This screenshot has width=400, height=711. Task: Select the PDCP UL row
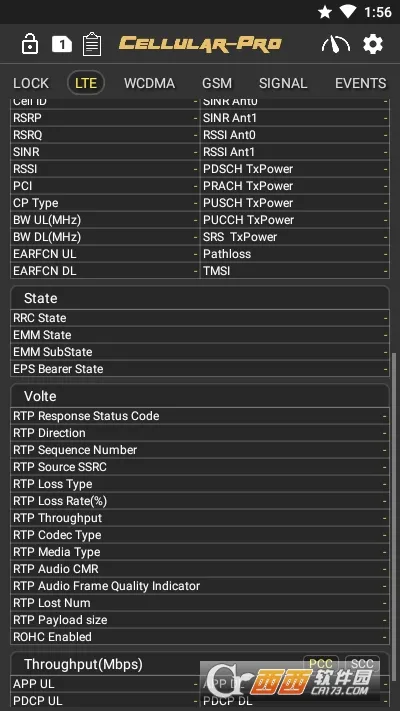[x=105, y=701]
